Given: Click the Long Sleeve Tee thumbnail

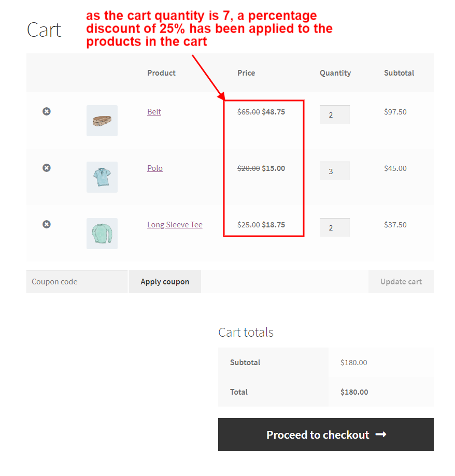Looking at the screenshot, I should 102,234.
